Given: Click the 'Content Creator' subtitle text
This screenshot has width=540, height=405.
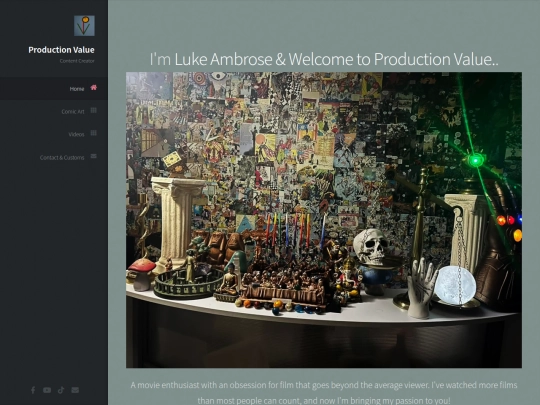Looking at the screenshot, I should click(77, 61).
